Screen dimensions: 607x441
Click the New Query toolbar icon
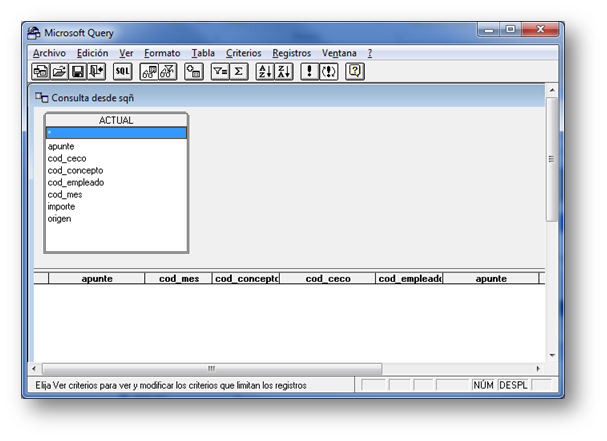point(41,72)
